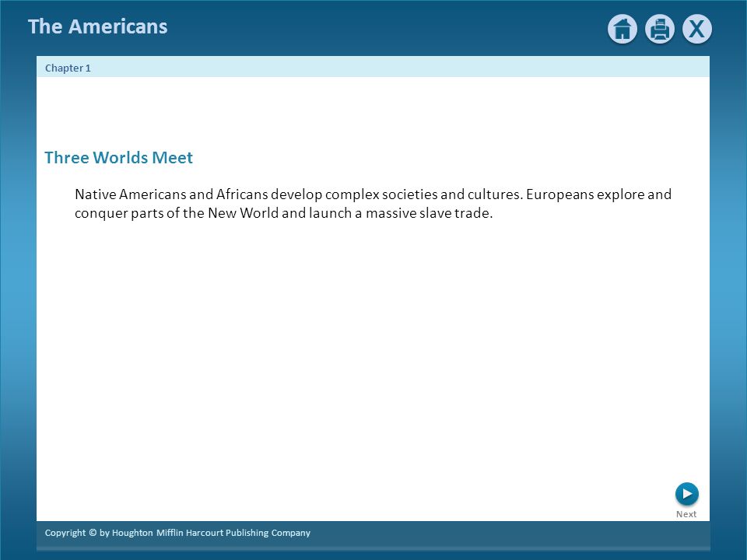747x560 pixels.
Task: Close the presentation with the X icon
Action: pos(697,29)
